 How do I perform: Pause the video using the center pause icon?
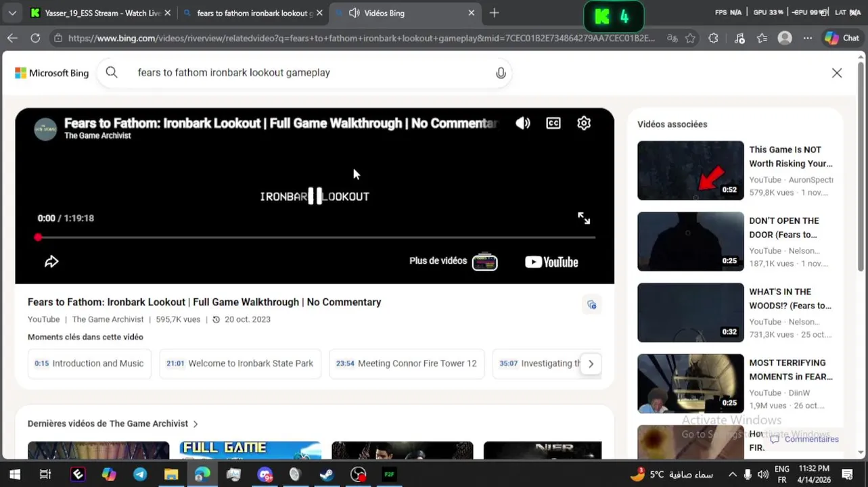click(x=315, y=196)
